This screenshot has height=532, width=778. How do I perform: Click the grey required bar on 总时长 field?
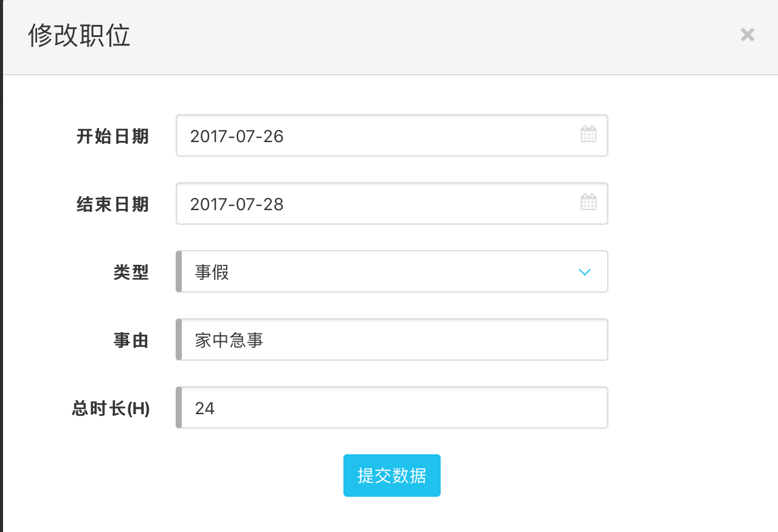179,408
